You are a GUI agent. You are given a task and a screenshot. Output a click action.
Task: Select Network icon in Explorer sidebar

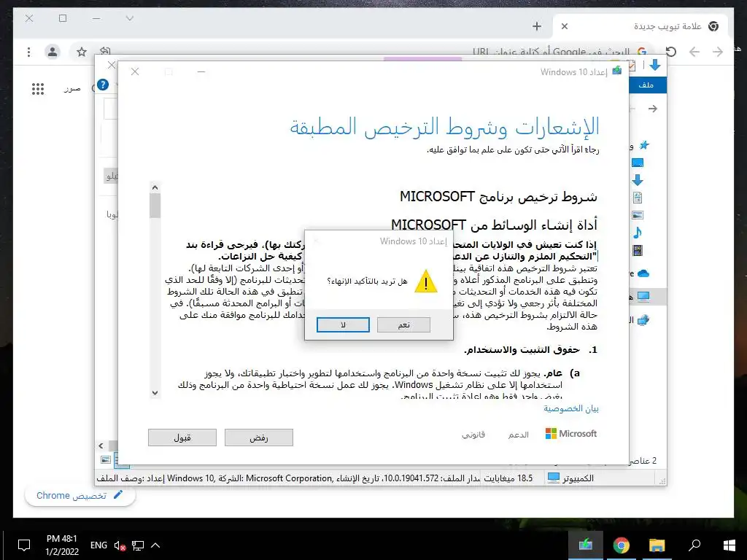[643, 320]
